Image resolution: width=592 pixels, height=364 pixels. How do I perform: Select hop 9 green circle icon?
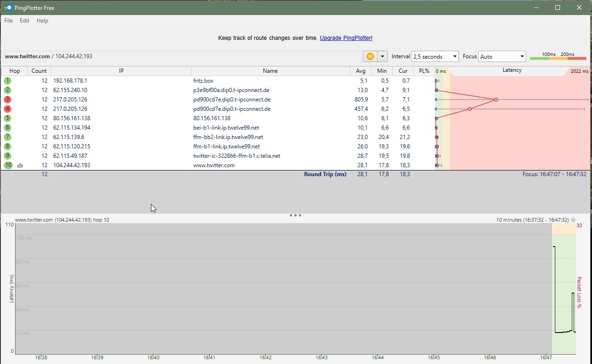8,156
